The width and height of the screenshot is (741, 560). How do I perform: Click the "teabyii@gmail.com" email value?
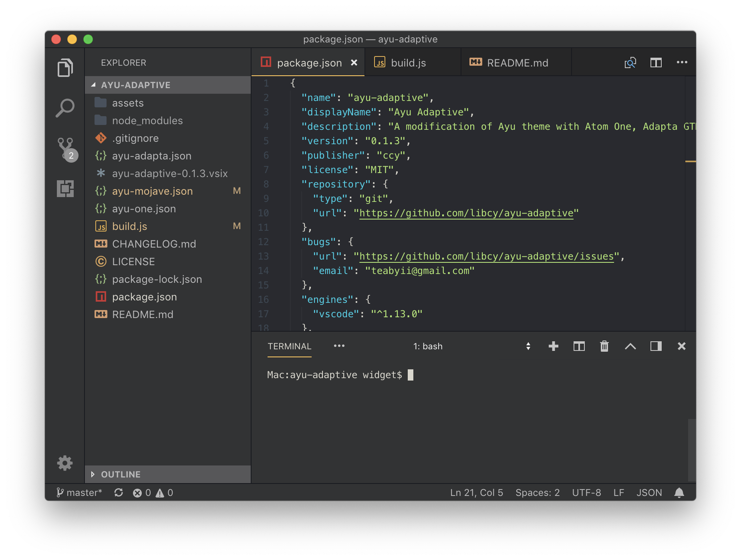point(420,271)
